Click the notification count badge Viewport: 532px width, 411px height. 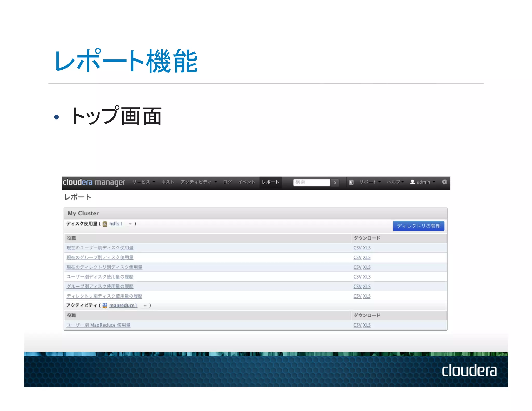coord(351,182)
